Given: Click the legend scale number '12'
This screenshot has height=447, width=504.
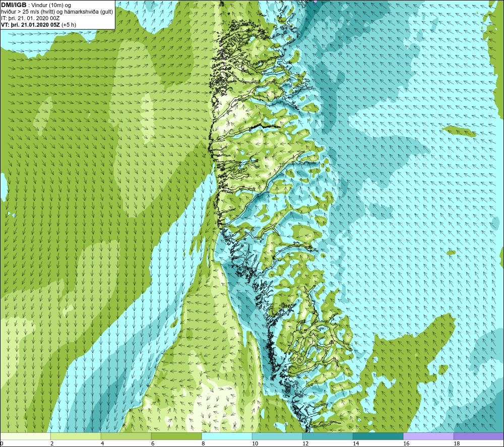Looking at the screenshot, I should tap(305, 443).
